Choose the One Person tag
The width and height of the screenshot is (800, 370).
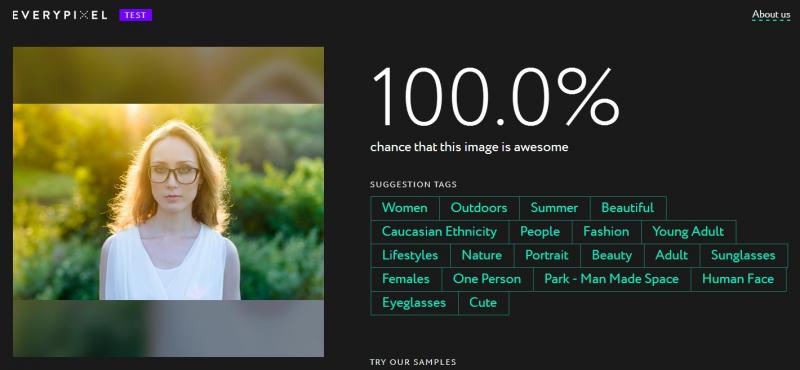(x=487, y=279)
